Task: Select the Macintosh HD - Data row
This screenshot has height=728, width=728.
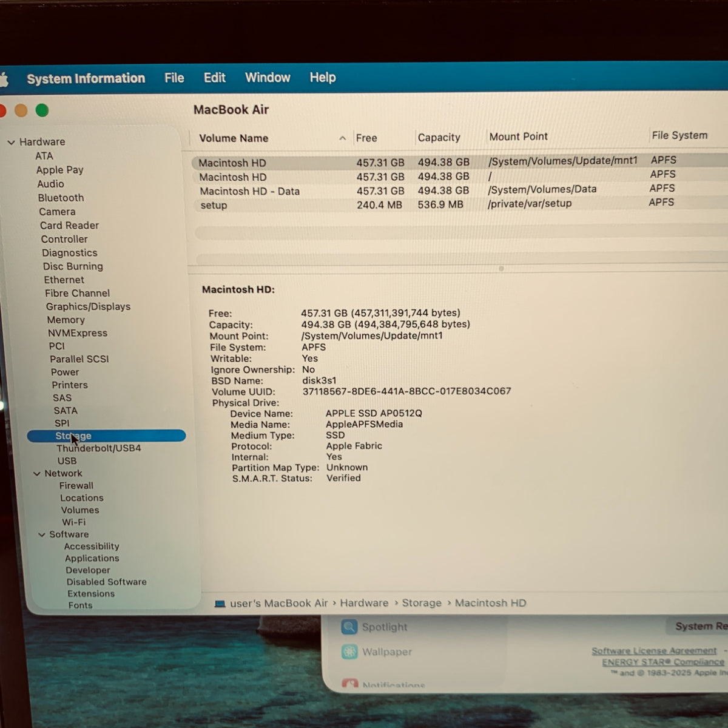Action: click(459, 190)
